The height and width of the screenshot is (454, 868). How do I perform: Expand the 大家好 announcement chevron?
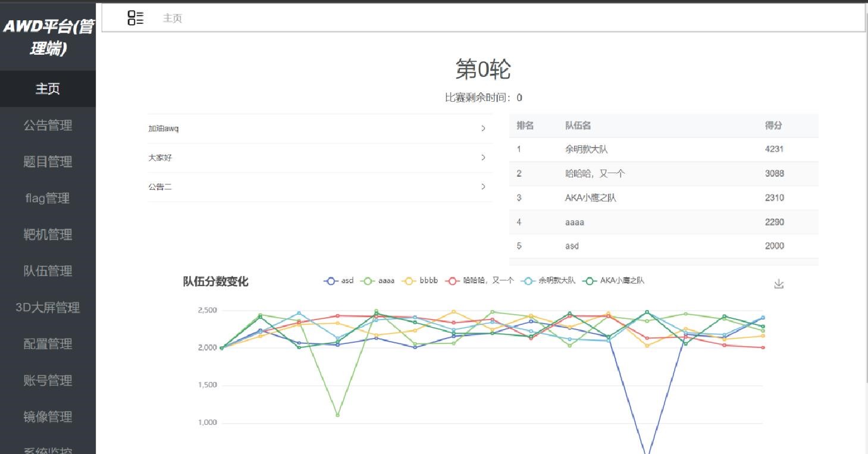click(x=483, y=158)
